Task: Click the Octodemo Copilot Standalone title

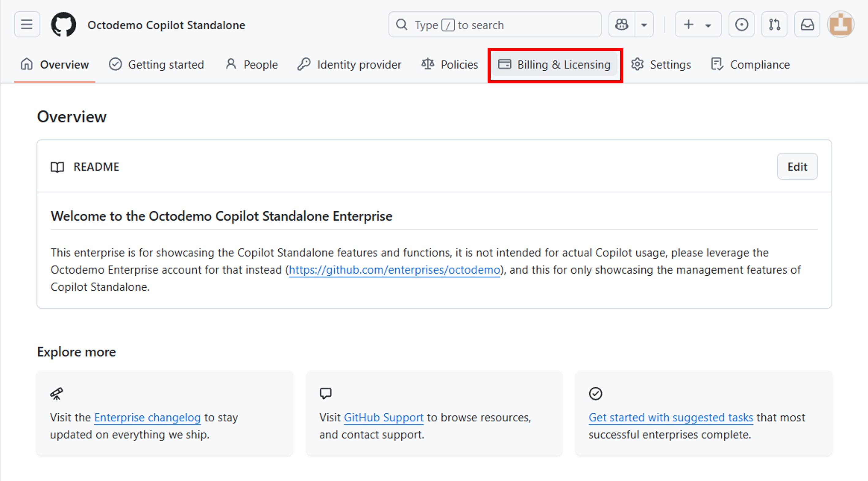Action: point(166,25)
